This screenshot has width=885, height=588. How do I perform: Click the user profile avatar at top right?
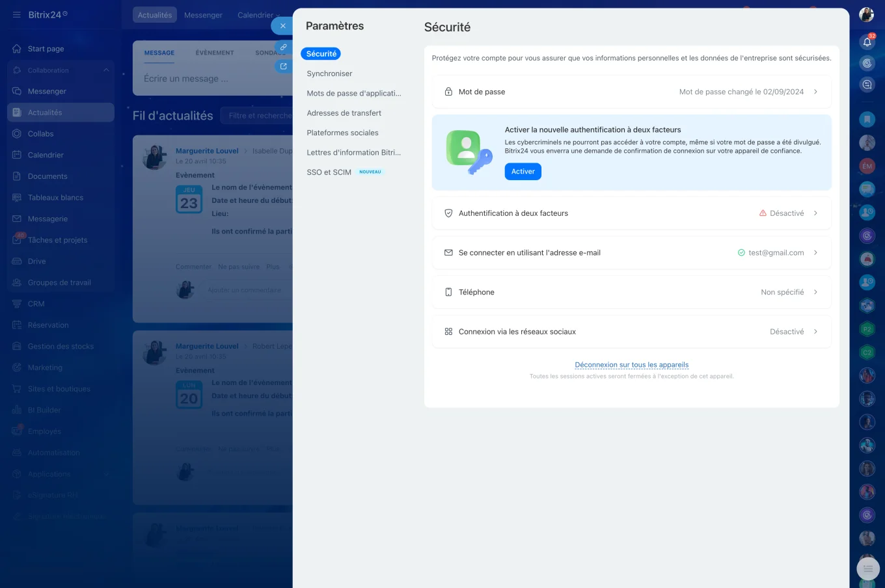coord(866,15)
